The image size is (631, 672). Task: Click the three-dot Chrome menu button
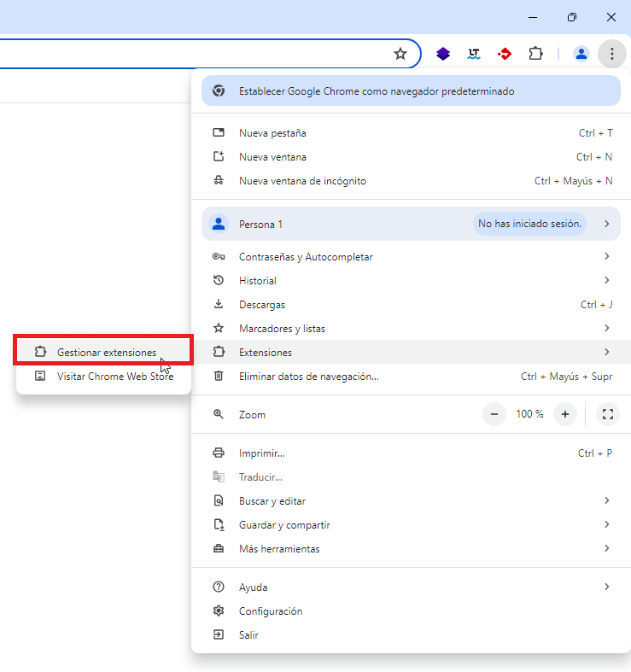[x=612, y=54]
